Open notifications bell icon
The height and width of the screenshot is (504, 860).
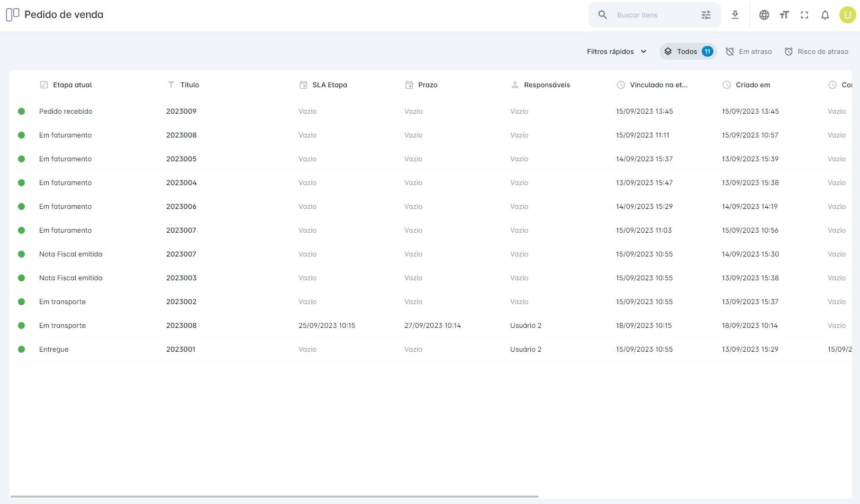825,15
